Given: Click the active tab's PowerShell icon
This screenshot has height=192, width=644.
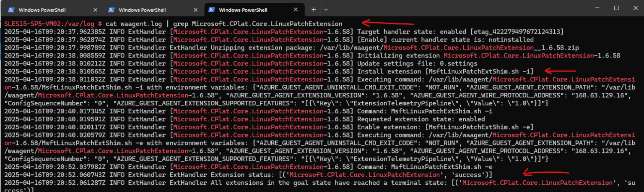Looking at the screenshot, I should (212, 10).
